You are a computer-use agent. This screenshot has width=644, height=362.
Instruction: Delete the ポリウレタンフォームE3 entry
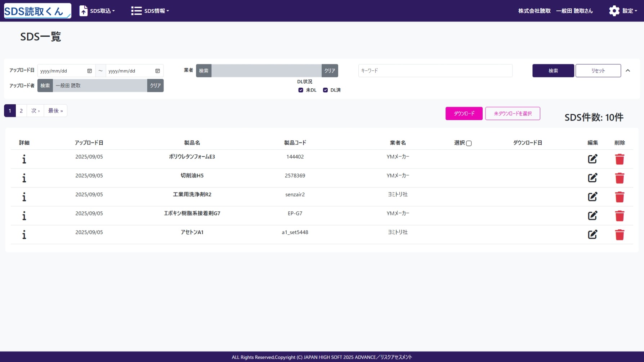(x=620, y=159)
